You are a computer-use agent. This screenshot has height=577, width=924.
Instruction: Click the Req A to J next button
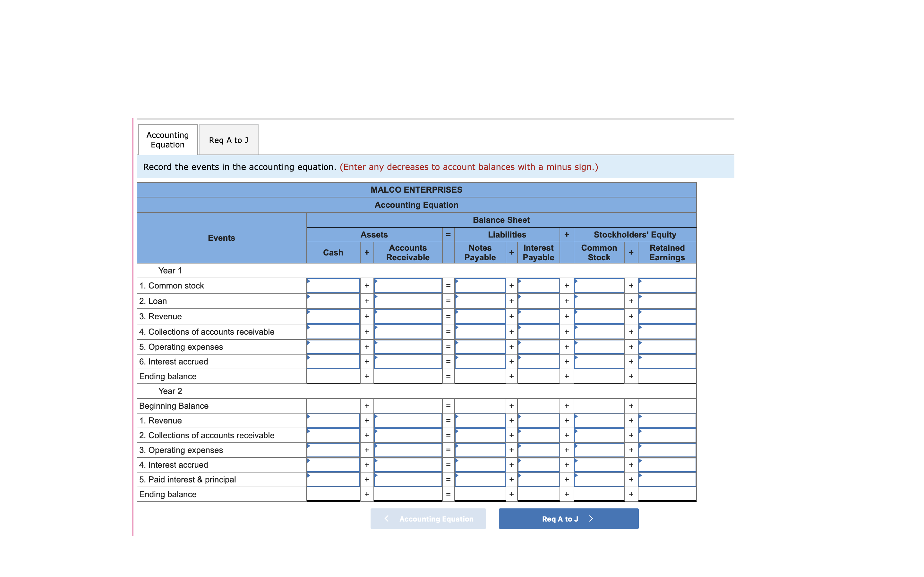(568, 519)
